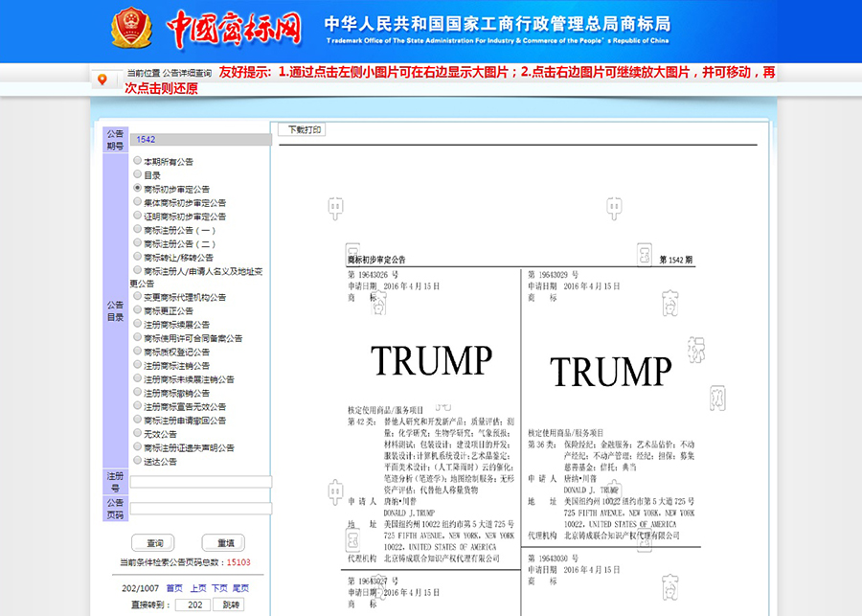Choose 集体商标初步审定公告 radio button

coord(137,202)
